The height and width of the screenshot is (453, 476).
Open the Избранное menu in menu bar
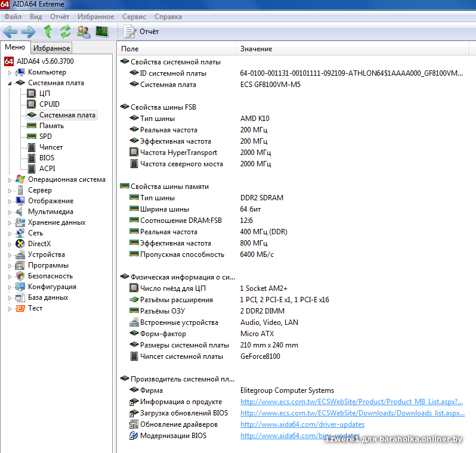(95, 17)
